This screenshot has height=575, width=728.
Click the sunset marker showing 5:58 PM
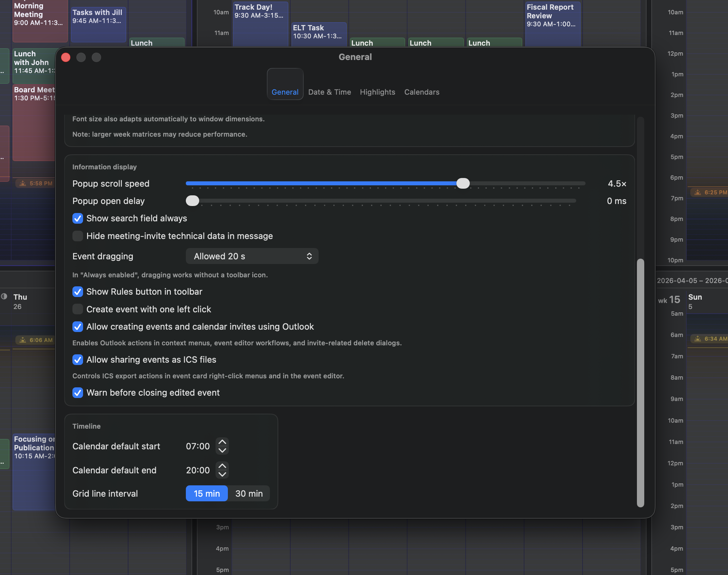click(35, 183)
